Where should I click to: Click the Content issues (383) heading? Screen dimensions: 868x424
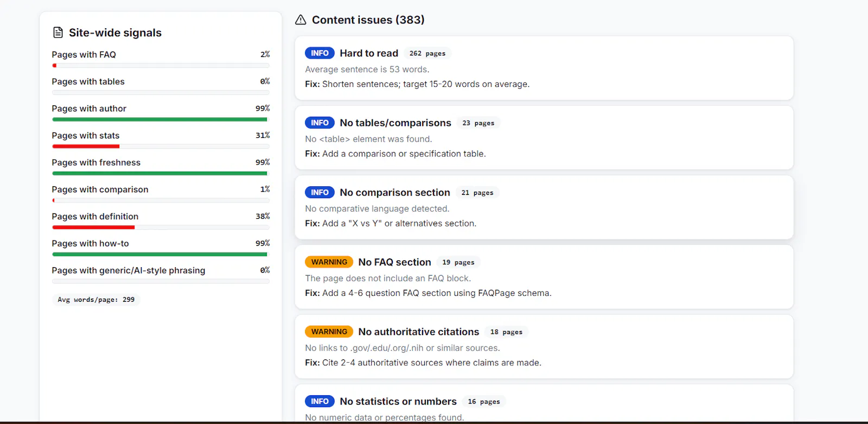(x=368, y=20)
